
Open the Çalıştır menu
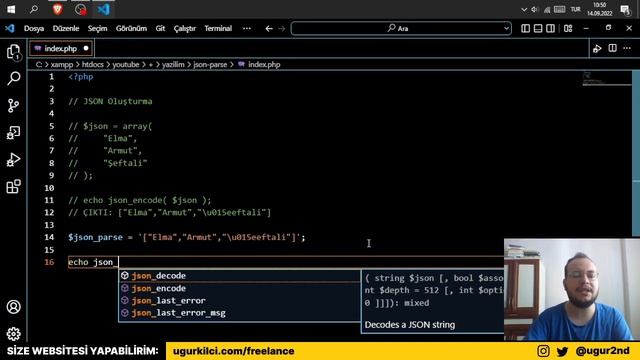[185, 29]
